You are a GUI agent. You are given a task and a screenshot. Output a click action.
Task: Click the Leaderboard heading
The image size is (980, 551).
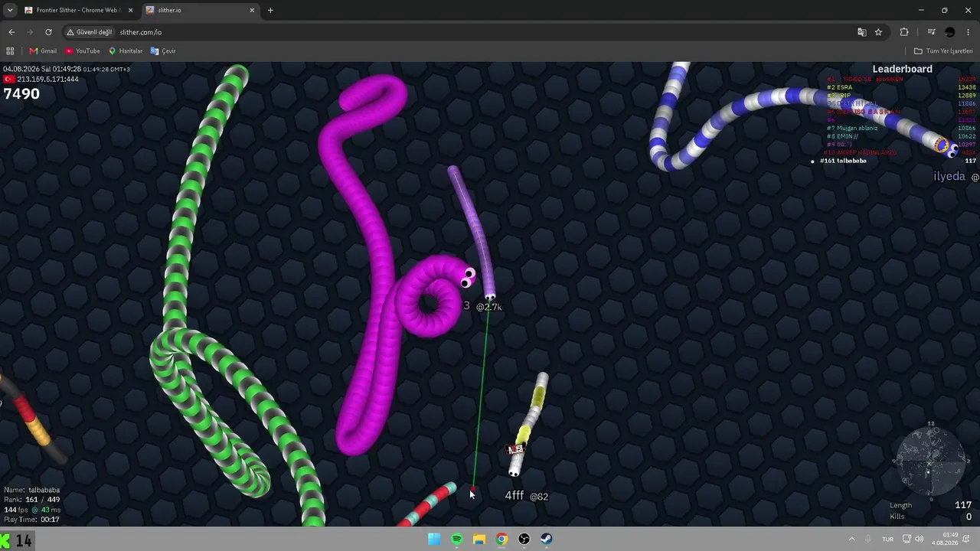point(902,69)
